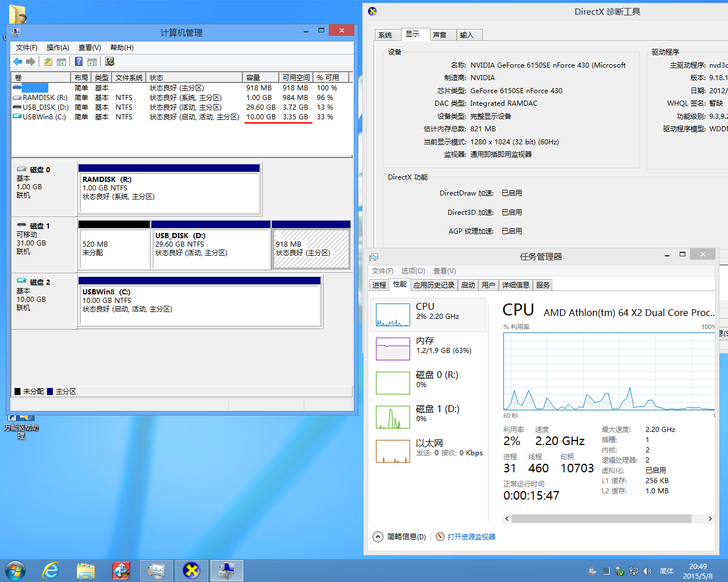Screen dimensions: 728x582
Task: Open 文件(F) menu in Task Manager
Action: pos(382,271)
